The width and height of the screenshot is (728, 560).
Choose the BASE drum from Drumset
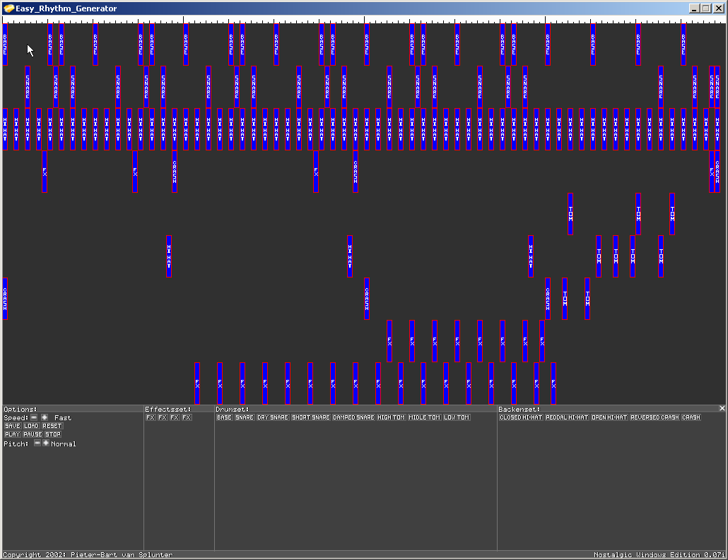click(x=224, y=417)
